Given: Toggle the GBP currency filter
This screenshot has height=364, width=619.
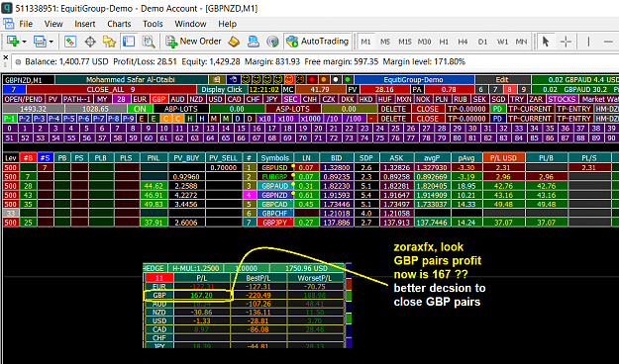Looking at the screenshot, I should [x=158, y=99].
